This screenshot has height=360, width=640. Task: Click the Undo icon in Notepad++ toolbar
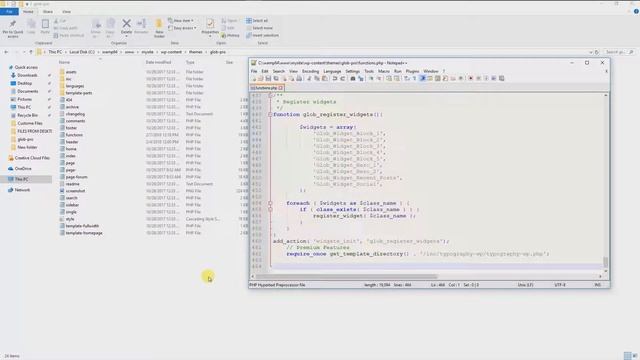pos(335,78)
